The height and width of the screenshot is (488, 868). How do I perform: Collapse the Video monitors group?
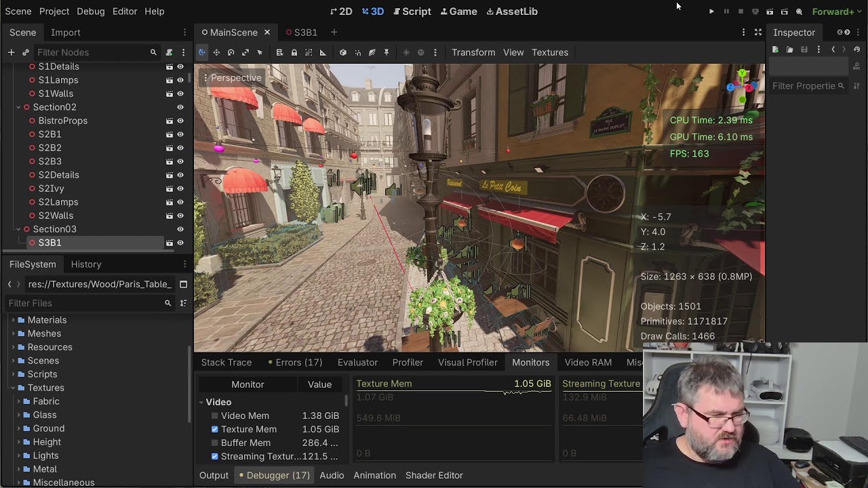point(201,402)
